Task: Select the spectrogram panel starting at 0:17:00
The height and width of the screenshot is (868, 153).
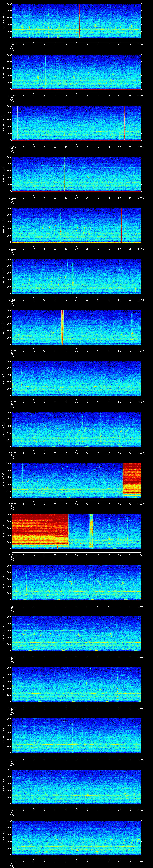Action: click(77, 72)
